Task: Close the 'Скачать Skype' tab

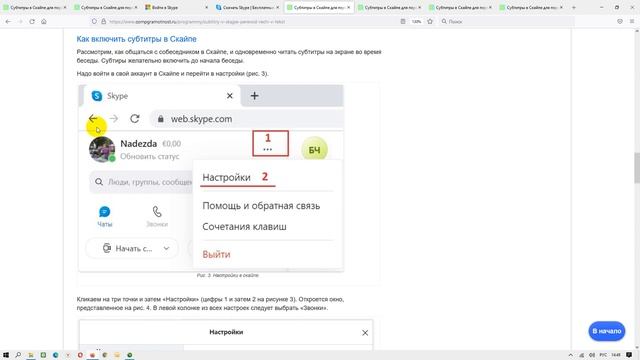Action: click(x=278, y=7)
